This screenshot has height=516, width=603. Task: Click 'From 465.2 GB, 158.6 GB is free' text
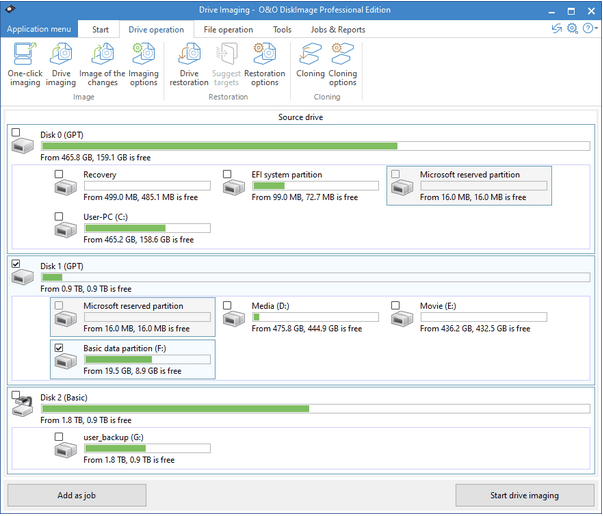[x=138, y=240]
